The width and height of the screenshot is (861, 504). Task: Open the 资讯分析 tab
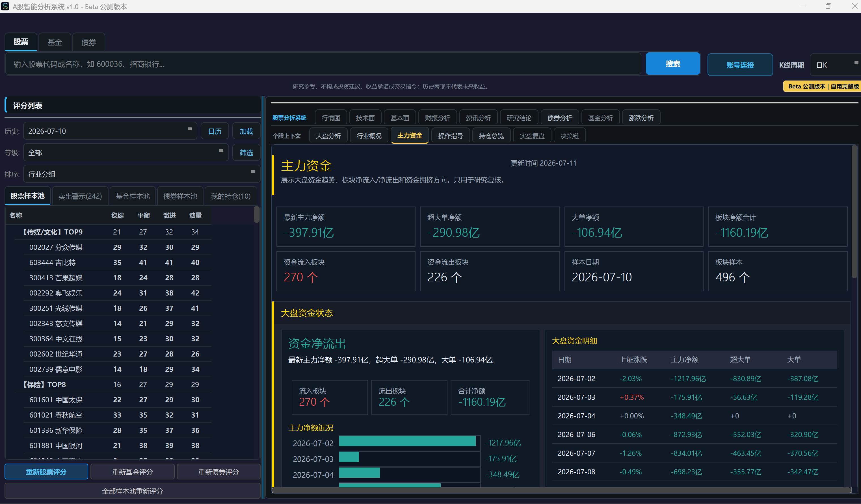click(478, 118)
